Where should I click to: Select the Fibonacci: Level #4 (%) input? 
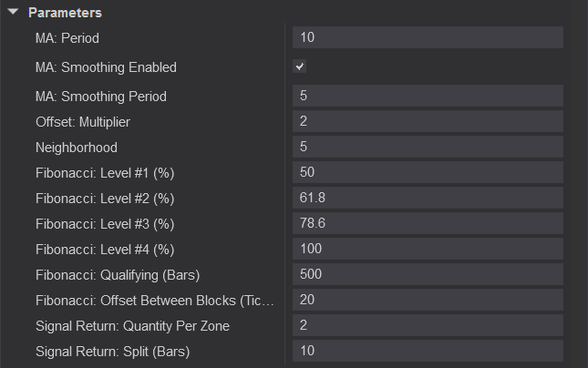pos(428,249)
